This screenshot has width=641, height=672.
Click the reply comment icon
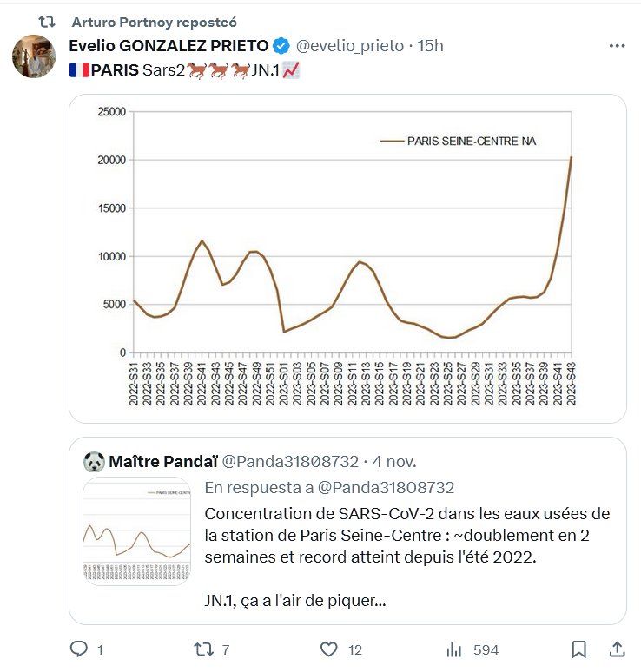tap(79, 649)
